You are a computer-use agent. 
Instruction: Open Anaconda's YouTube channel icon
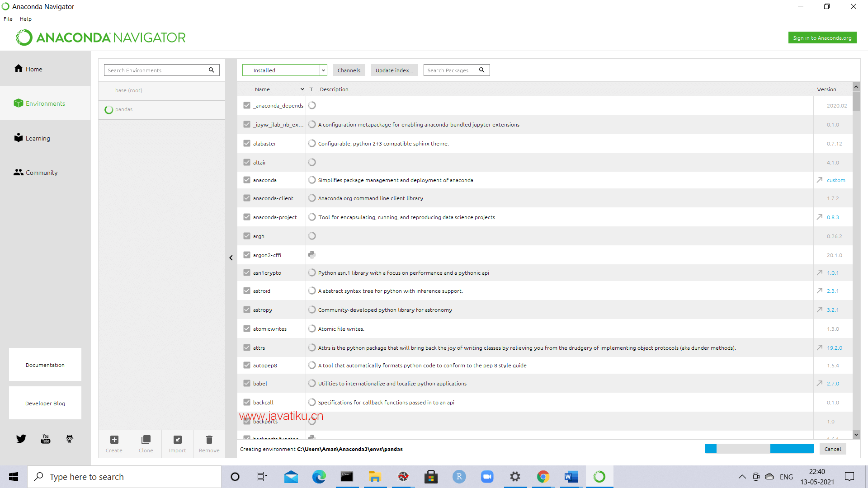point(46,439)
